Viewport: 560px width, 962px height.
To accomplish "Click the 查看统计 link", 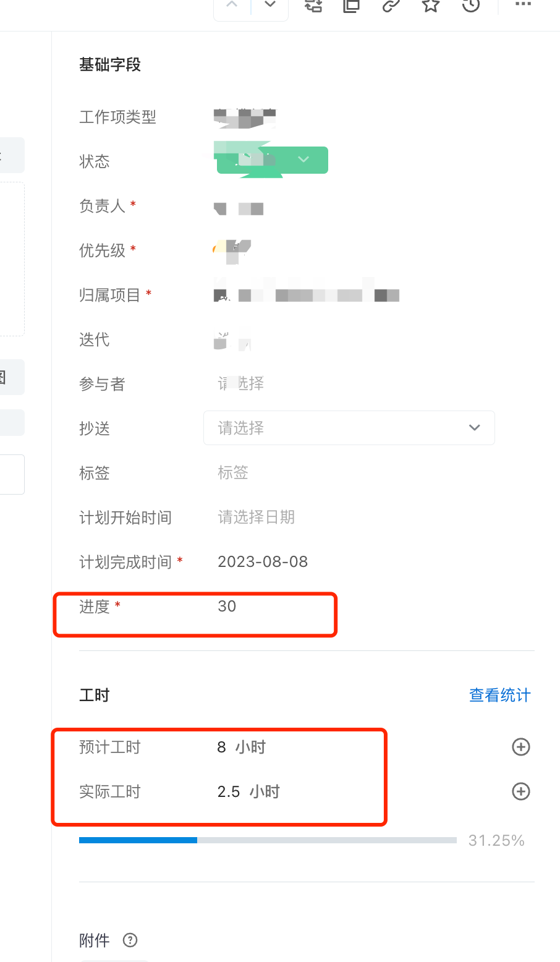I will pyautogui.click(x=499, y=696).
